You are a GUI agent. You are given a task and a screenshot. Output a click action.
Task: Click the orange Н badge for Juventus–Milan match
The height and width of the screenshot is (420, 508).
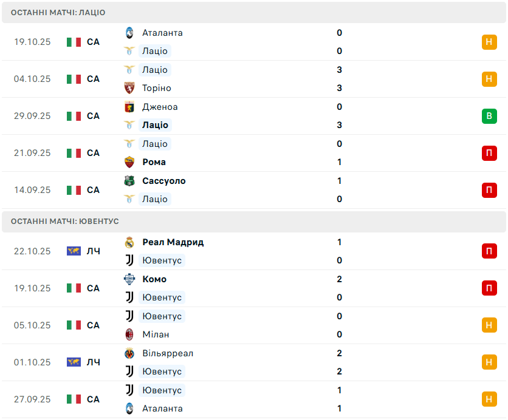click(x=489, y=325)
